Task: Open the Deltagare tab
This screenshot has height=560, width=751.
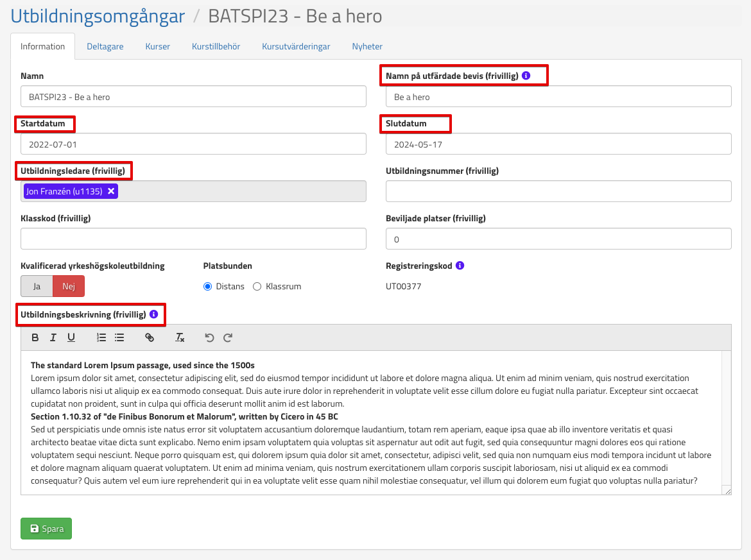Action: pos(105,46)
